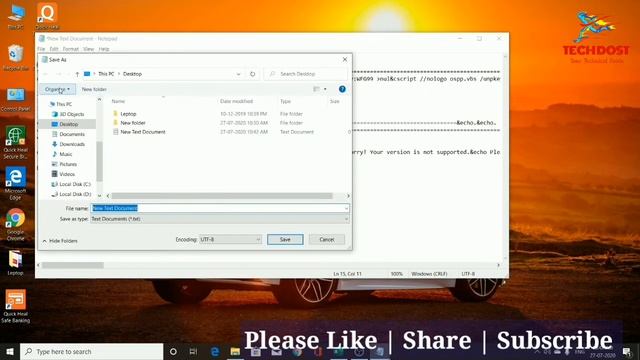Click the Forward arrow in Save As
The height and width of the screenshot is (360, 640).
(58, 74)
